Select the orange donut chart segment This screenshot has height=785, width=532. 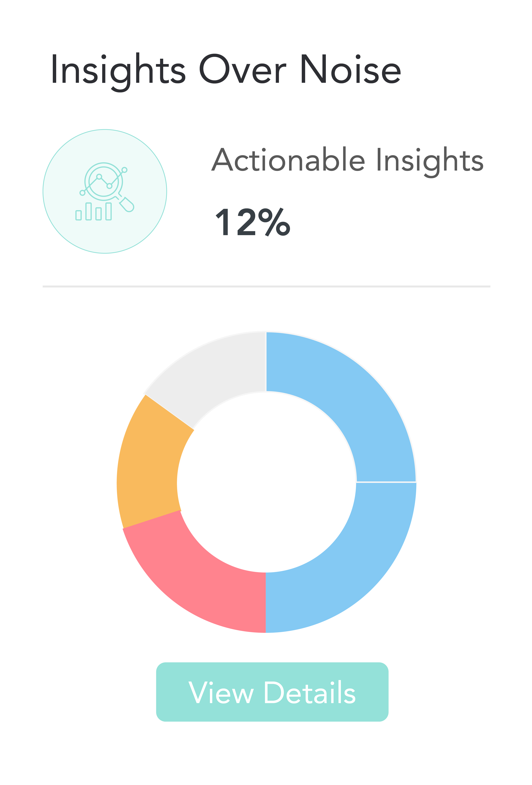click(149, 466)
